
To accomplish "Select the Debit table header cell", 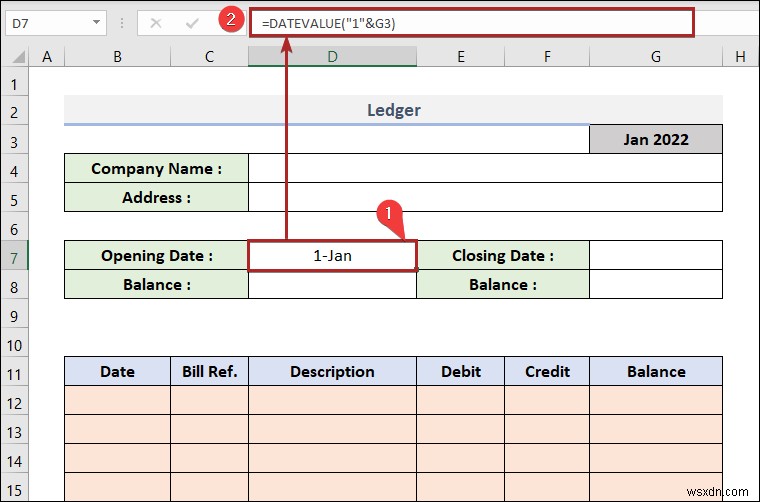I will click(x=460, y=372).
